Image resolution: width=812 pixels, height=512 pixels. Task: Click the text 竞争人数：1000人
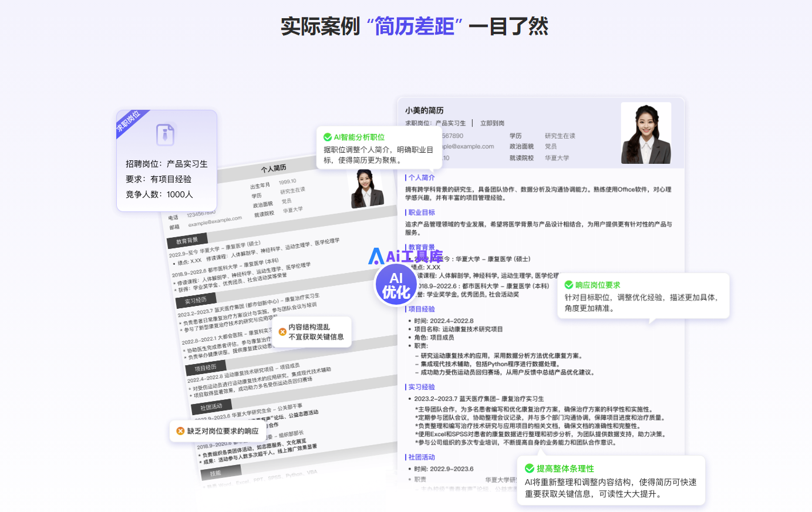point(159,194)
